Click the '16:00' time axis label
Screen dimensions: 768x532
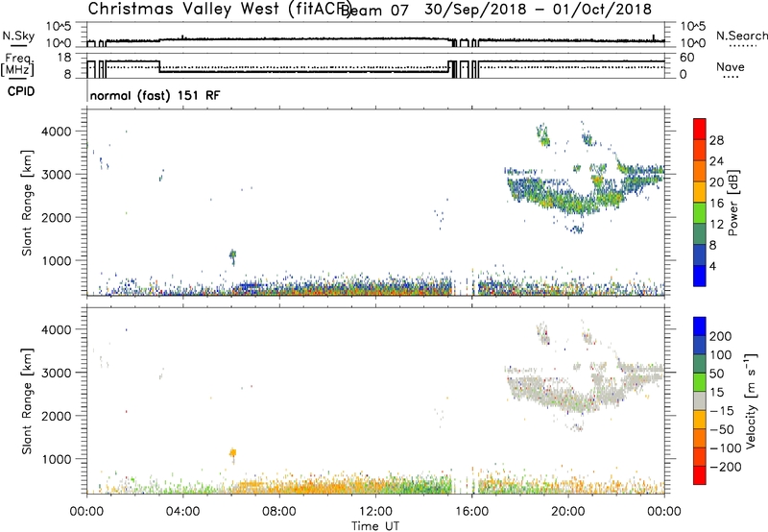click(x=472, y=512)
